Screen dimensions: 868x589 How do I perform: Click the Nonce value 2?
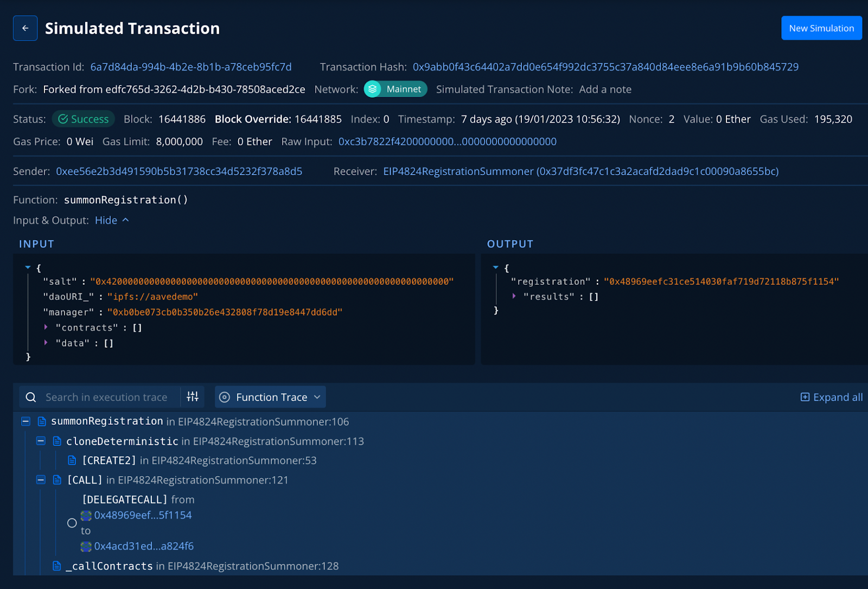(x=672, y=119)
